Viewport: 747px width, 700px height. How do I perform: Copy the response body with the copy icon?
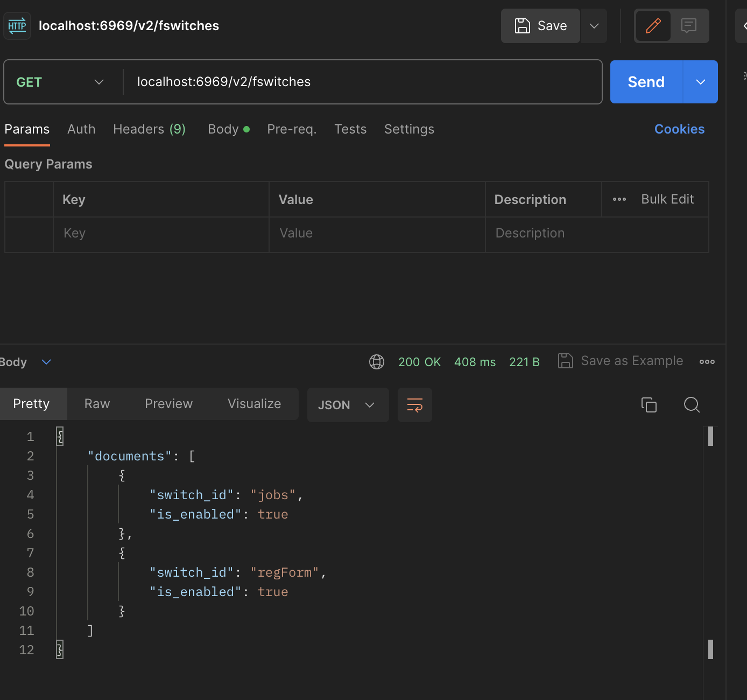(649, 405)
